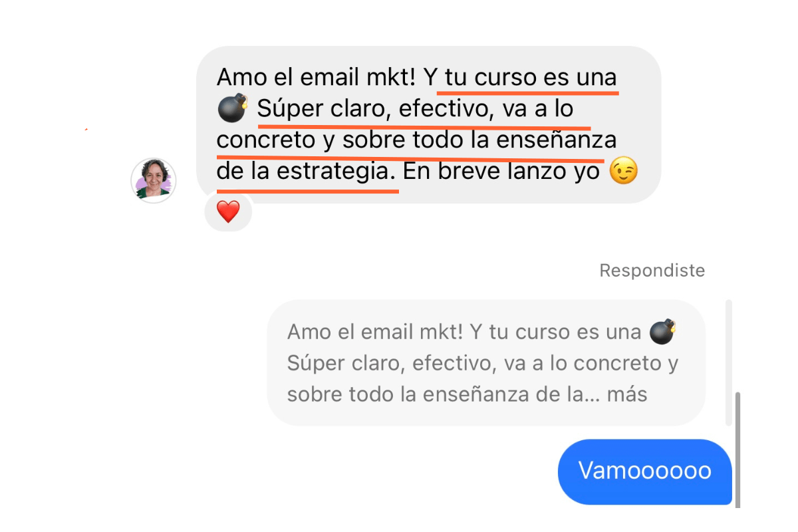The image size is (798, 532).
Task: Click 'Amo el email mkt!' in quoted reply
Action: pos(375,332)
